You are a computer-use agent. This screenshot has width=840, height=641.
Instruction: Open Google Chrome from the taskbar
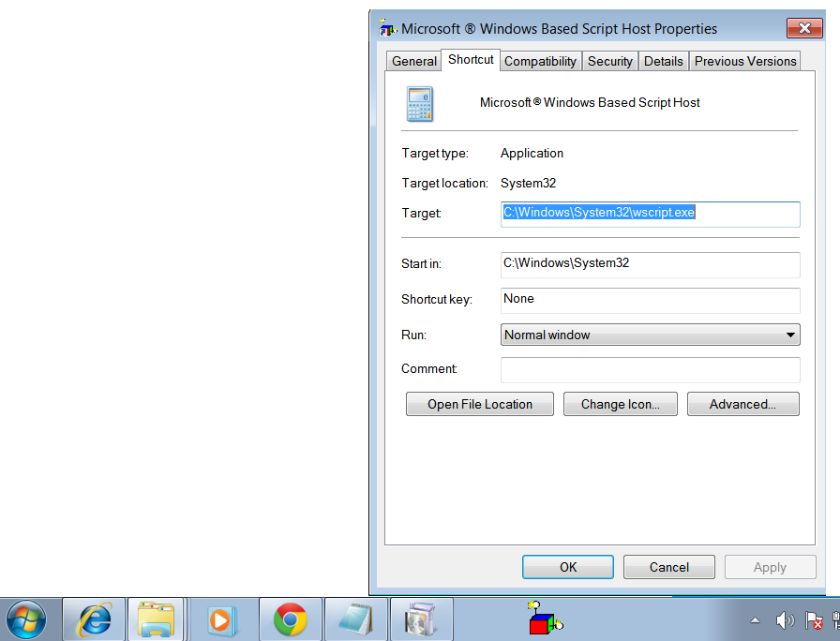click(x=290, y=619)
